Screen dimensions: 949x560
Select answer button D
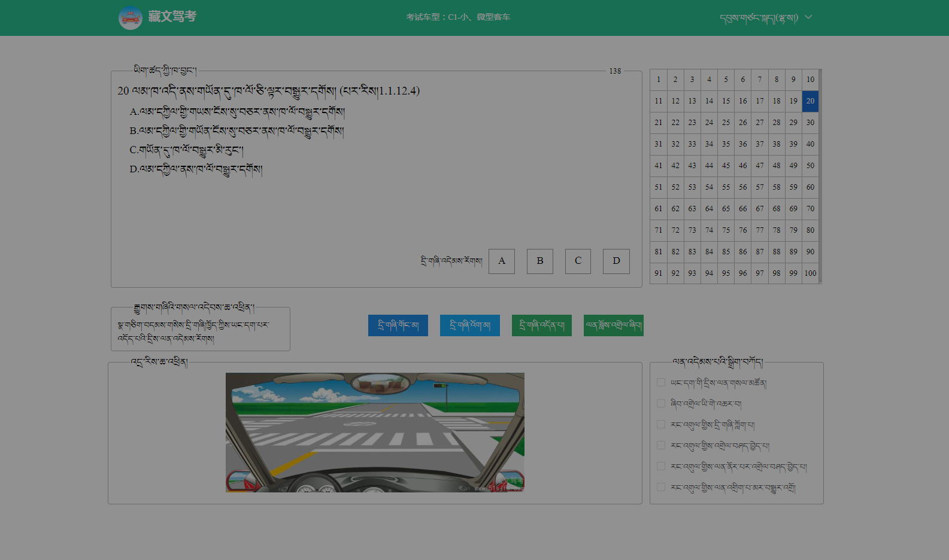[x=616, y=261]
